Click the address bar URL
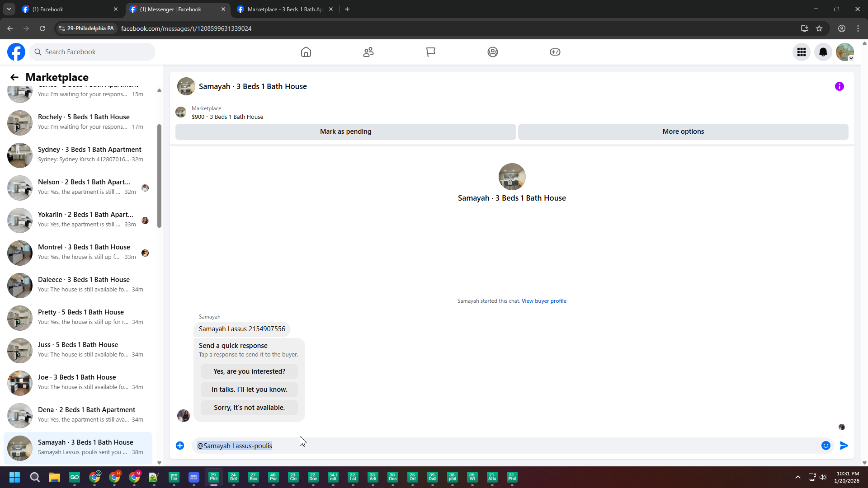This screenshot has height=488, width=868. pos(186,28)
